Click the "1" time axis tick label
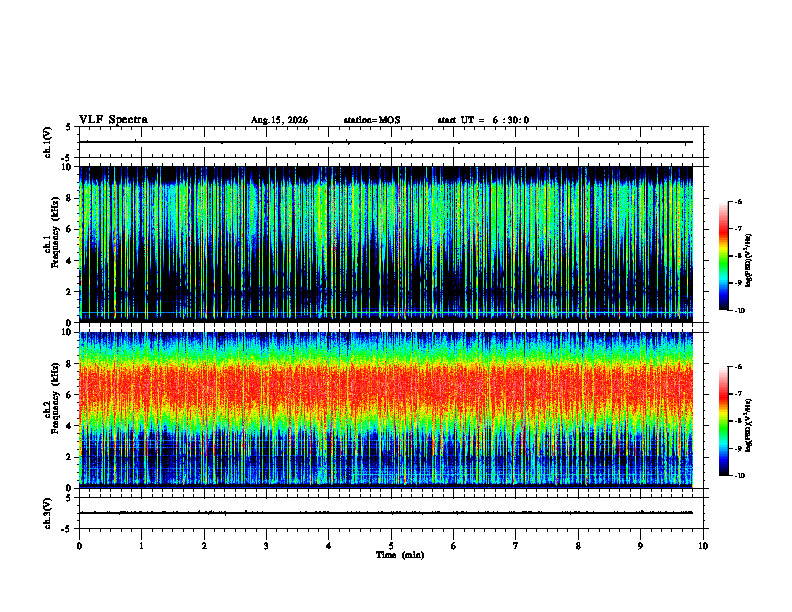792x612 pixels. [x=141, y=546]
